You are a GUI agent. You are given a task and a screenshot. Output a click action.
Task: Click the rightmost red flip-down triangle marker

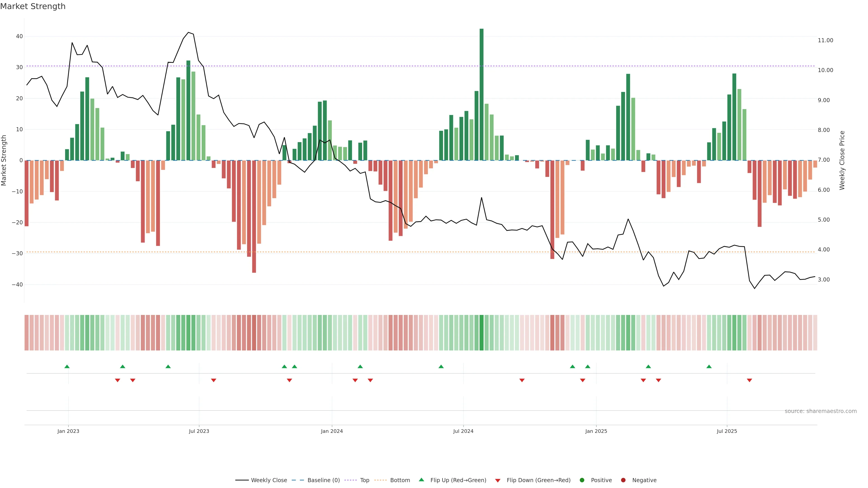(749, 380)
